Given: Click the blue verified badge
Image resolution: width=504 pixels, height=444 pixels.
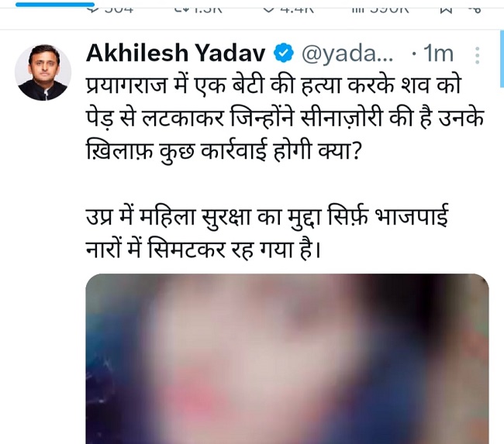Looking at the screenshot, I should click(285, 54).
